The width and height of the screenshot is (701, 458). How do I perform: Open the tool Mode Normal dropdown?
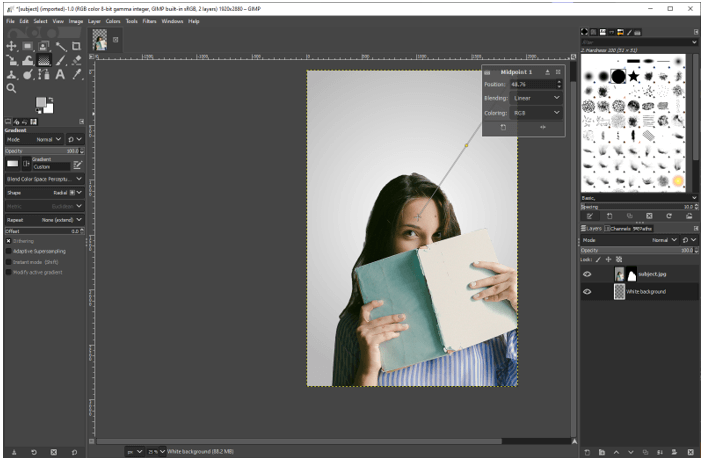click(x=34, y=140)
